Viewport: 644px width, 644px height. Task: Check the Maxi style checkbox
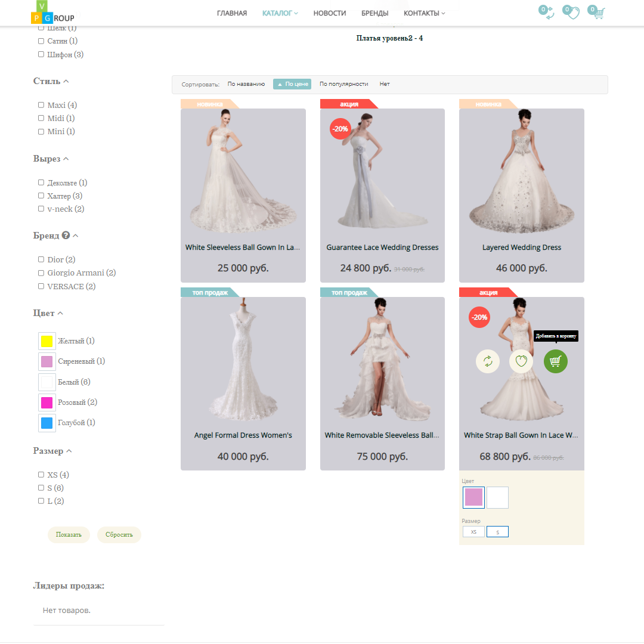click(x=41, y=105)
